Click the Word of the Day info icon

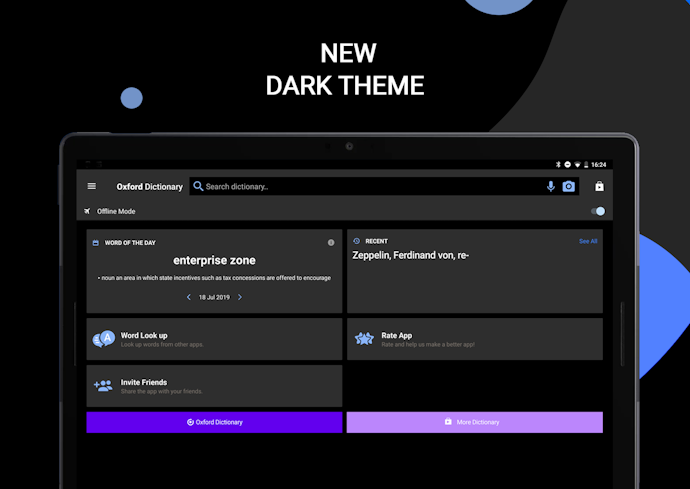(331, 243)
